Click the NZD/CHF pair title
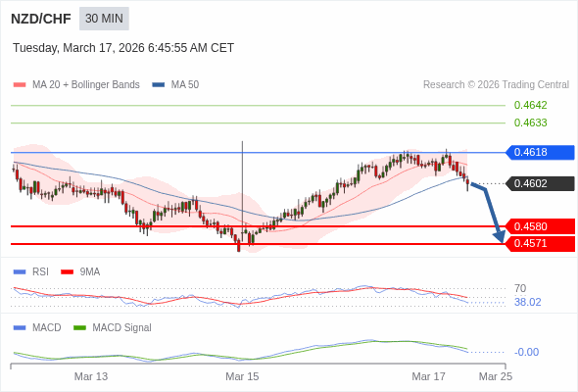 [x=41, y=19]
